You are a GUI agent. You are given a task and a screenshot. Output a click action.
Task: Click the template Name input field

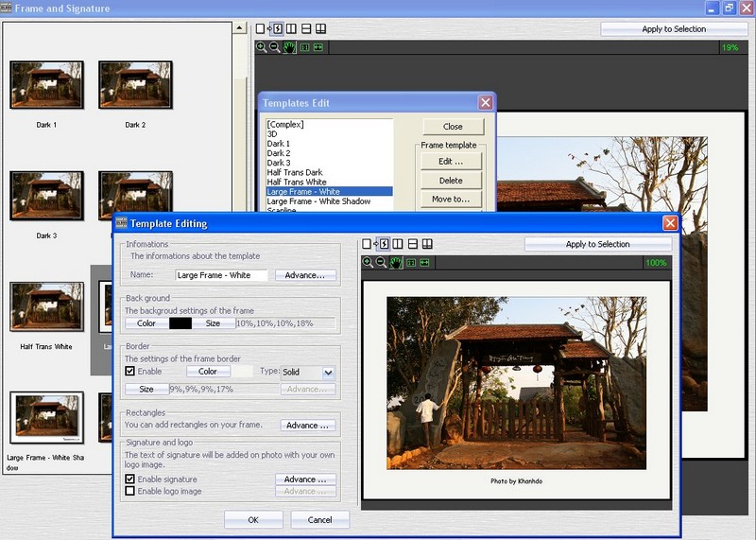pos(221,275)
